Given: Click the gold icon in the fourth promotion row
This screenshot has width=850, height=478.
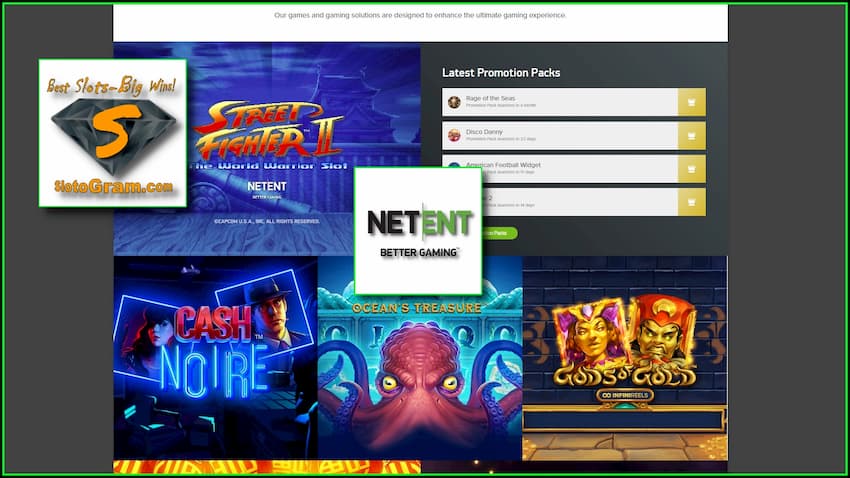Looking at the screenshot, I should click(x=692, y=202).
